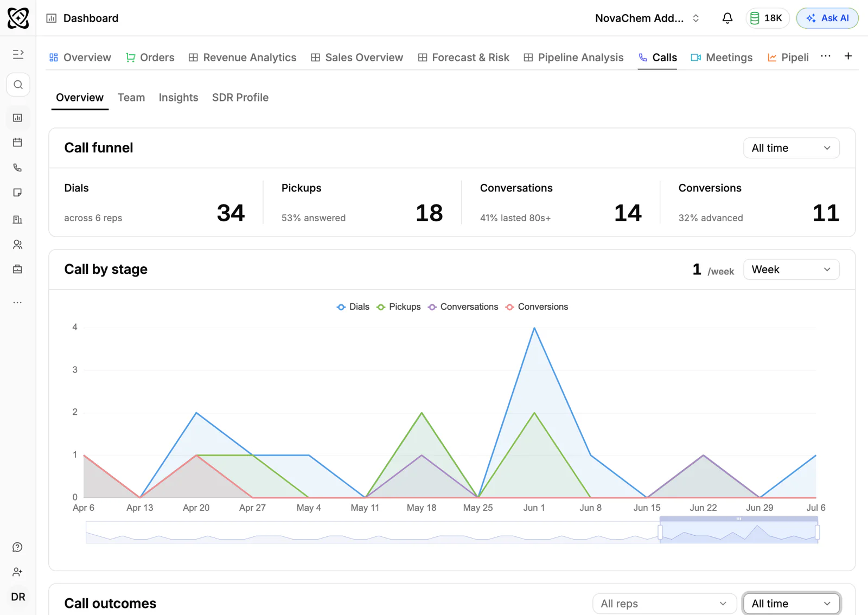Screen dimensions: 868x615
Task: Show more dashboard tabs via ellipsis
Action: (x=826, y=56)
